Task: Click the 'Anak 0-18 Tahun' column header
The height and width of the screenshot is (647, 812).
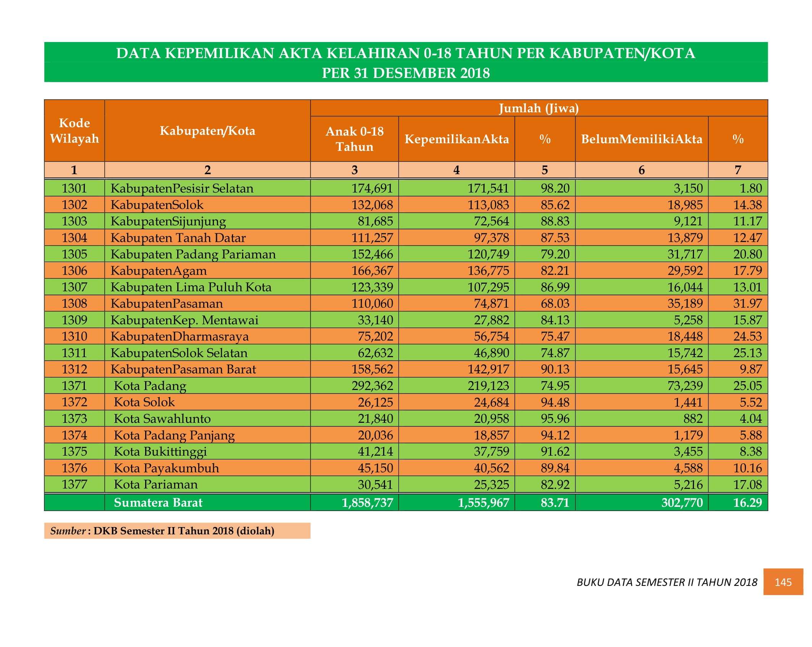Action: click(x=354, y=139)
